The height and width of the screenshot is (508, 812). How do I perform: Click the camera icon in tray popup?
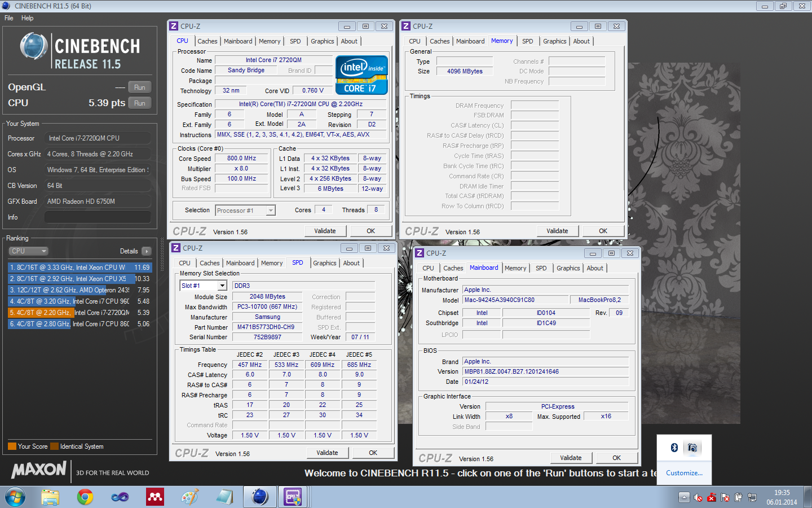693,448
